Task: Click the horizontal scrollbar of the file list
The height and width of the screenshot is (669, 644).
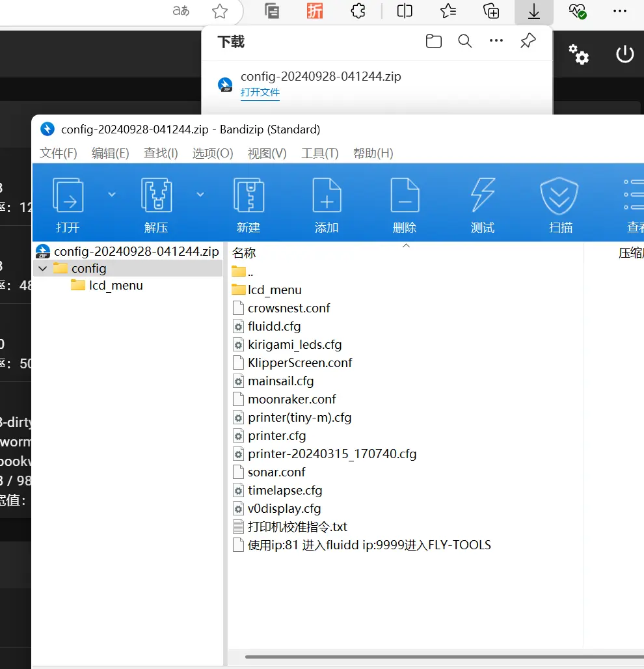Action: pos(444,657)
